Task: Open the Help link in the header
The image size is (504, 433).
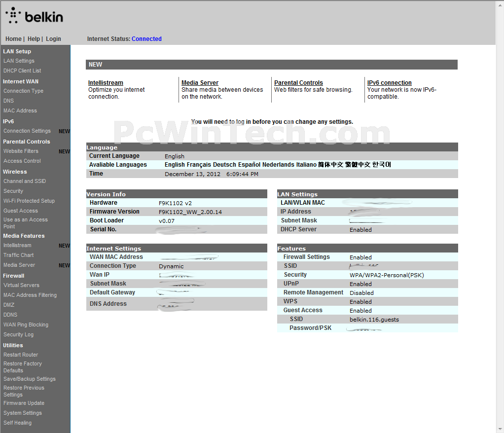Action: point(34,39)
